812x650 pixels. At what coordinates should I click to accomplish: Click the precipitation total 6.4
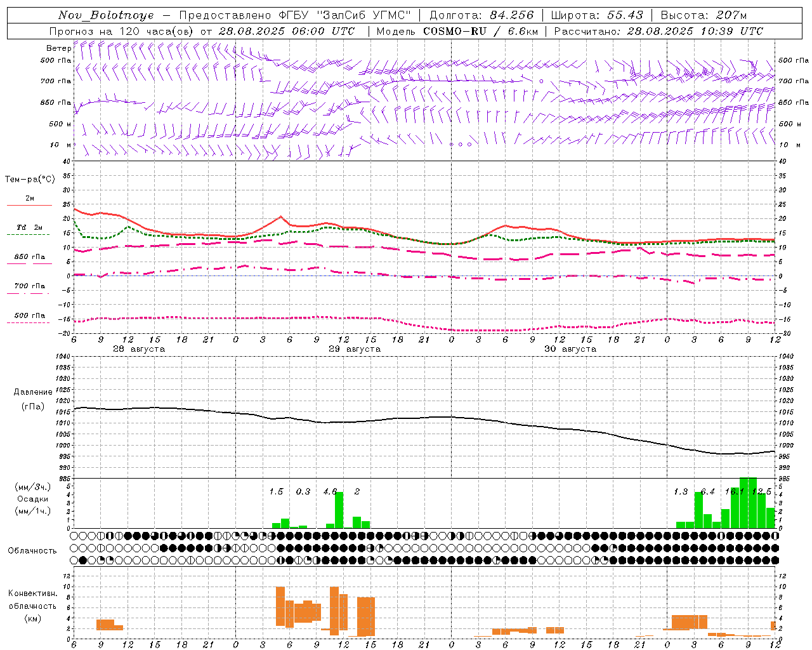708,492
